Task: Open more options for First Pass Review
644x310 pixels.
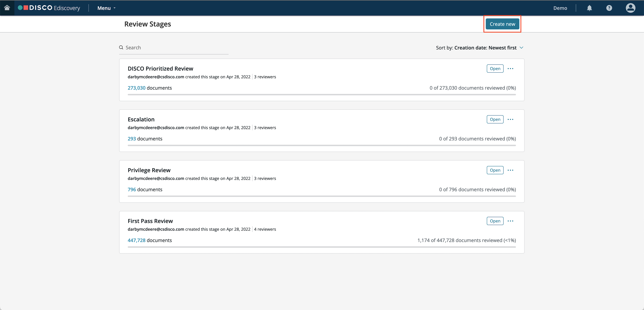Action: (510, 221)
